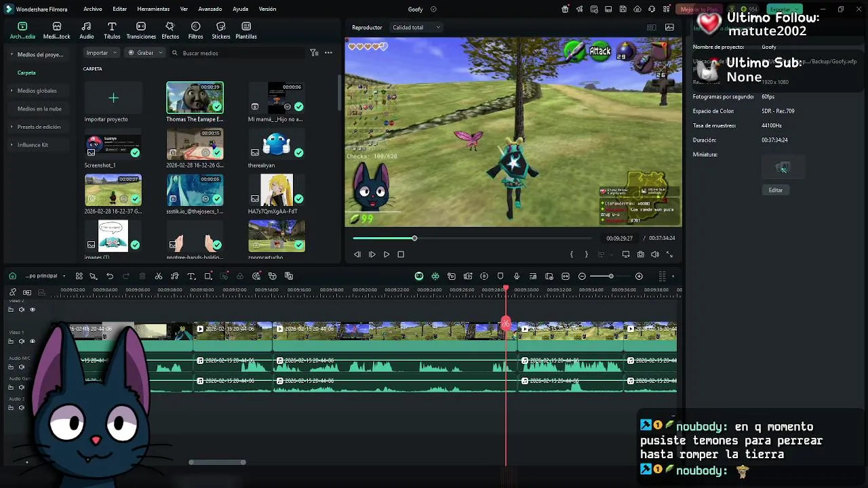Mute the Audio MIC track
The width and height of the screenshot is (868, 488).
pos(22,367)
